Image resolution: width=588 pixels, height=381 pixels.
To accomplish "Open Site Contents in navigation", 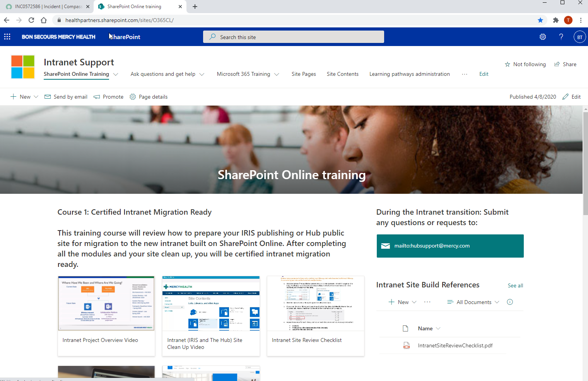I will (x=342, y=74).
